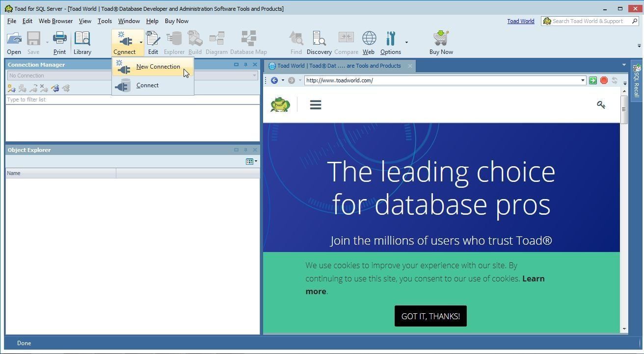Click the red Stop loading icon
The width and height of the screenshot is (644, 354).
(604, 80)
